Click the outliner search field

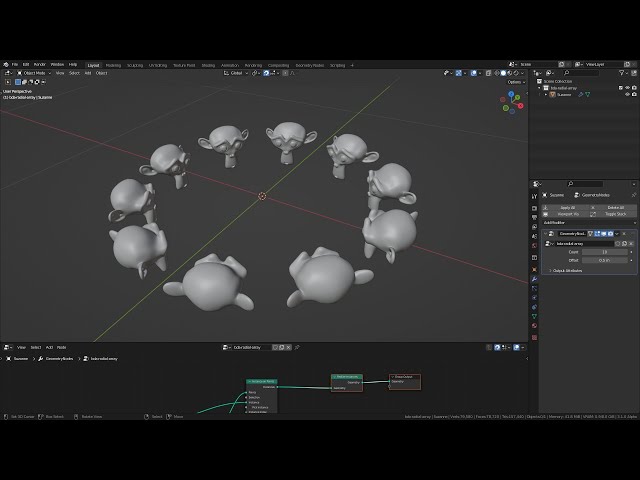pos(581,73)
